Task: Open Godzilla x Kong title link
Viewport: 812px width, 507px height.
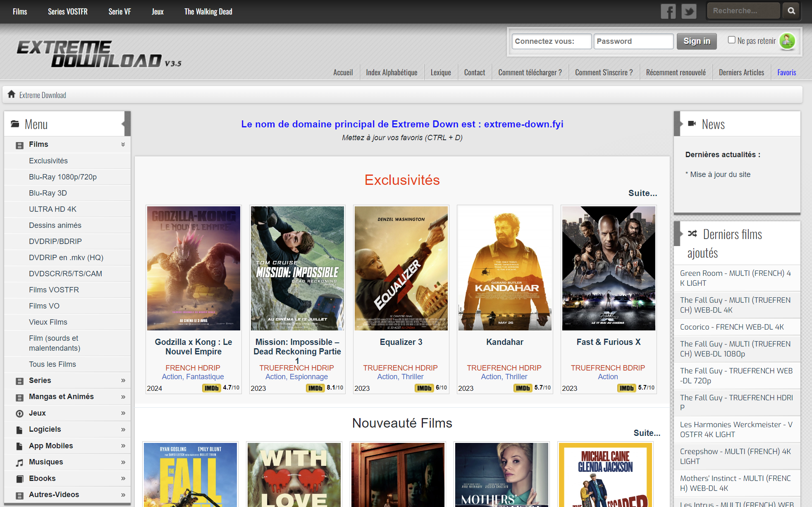Action: tap(193, 347)
